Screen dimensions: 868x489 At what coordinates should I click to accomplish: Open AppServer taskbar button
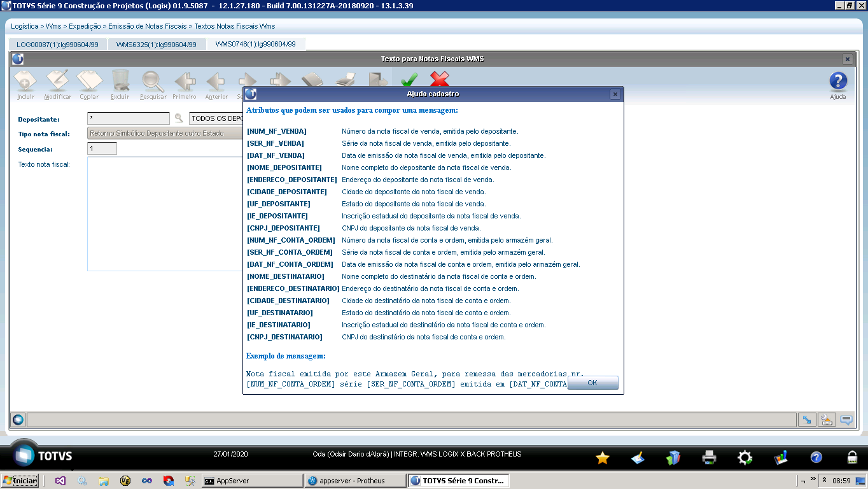tap(253, 481)
